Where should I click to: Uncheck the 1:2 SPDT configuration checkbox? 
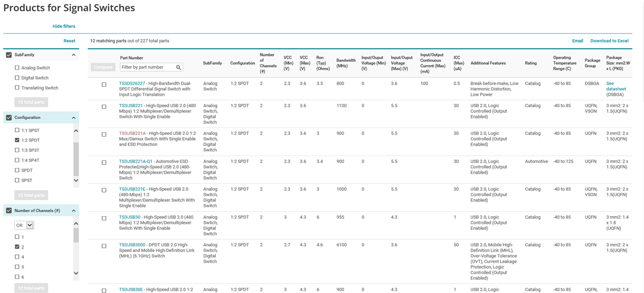pyautogui.click(x=17, y=140)
